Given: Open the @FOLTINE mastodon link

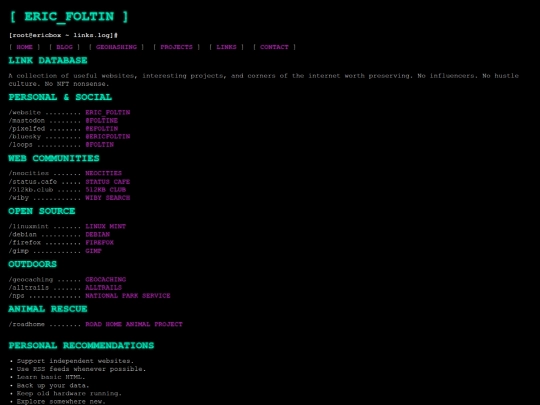Looking at the screenshot, I should pos(102,121).
